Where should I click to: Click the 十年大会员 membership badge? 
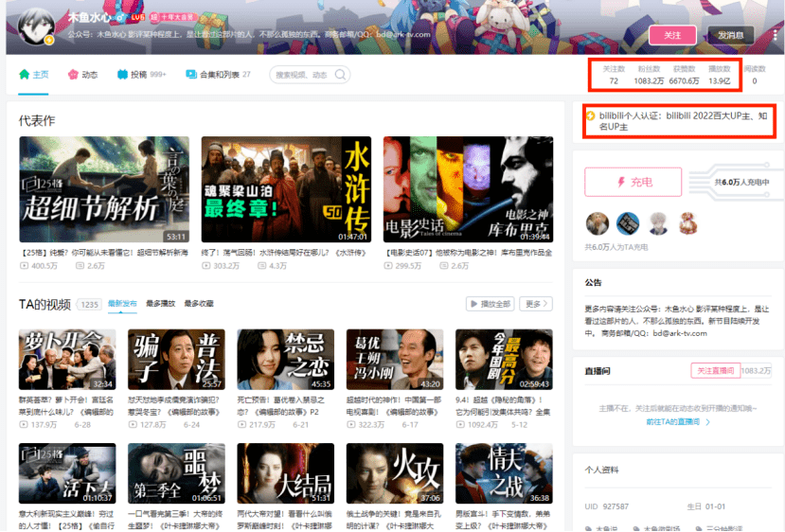click(x=173, y=17)
